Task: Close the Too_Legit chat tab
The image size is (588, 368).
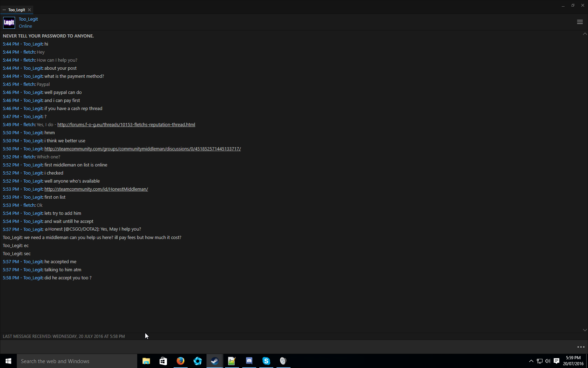Action: [29, 10]
